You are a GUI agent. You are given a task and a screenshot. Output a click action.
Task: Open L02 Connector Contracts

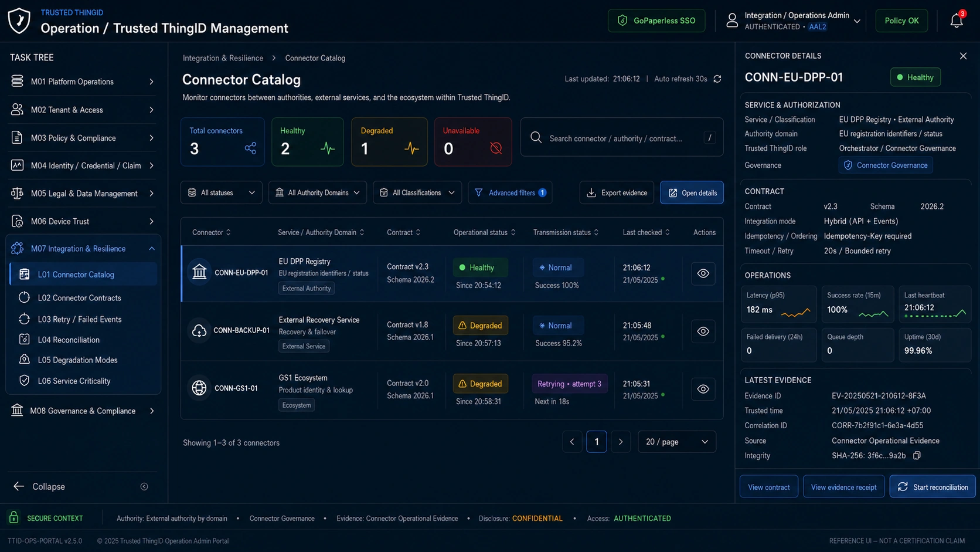tap(83, 297)
